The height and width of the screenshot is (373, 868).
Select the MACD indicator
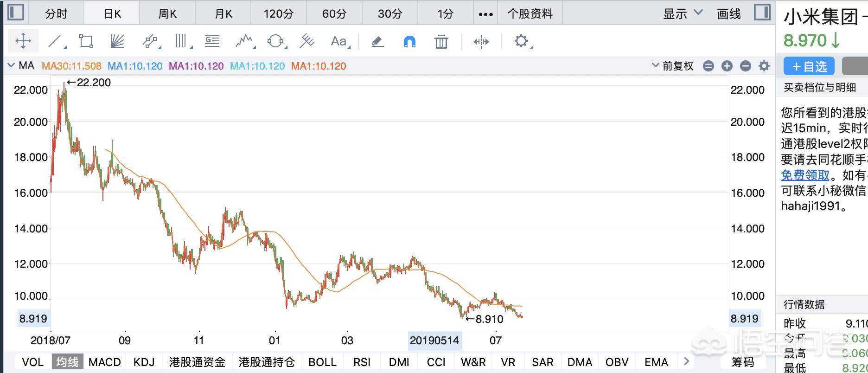point(105,362)
